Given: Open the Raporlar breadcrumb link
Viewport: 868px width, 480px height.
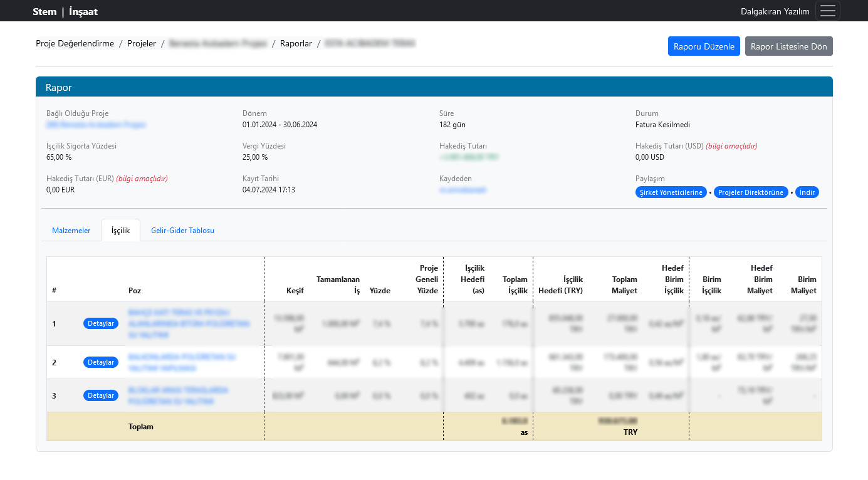Looking at the screenshot, I should pos(296,44).
